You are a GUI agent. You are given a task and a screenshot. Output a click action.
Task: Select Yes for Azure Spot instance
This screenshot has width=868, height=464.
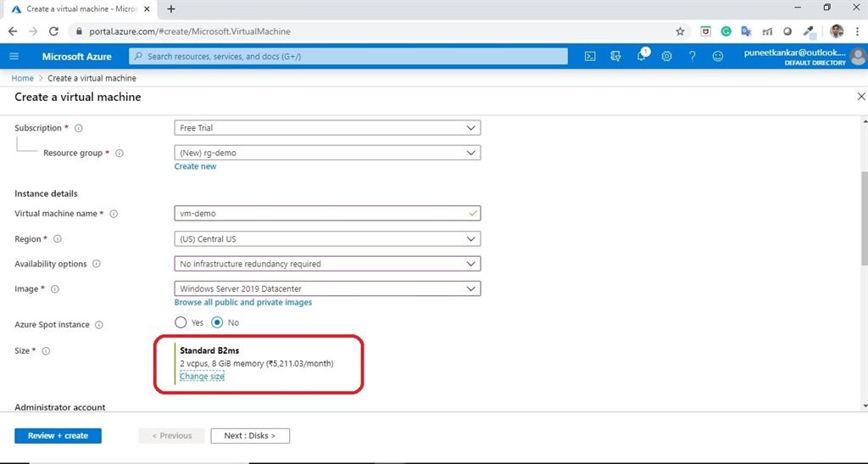point(181,322)
